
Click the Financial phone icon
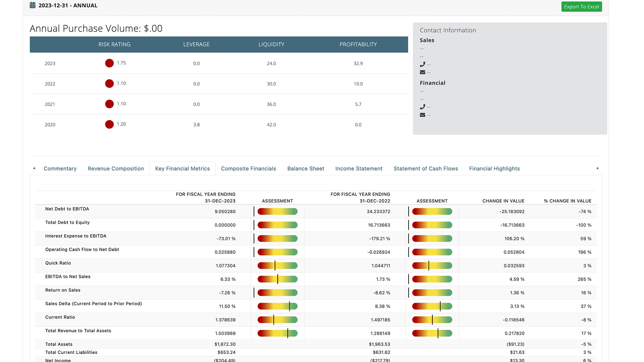coord(422,107)
